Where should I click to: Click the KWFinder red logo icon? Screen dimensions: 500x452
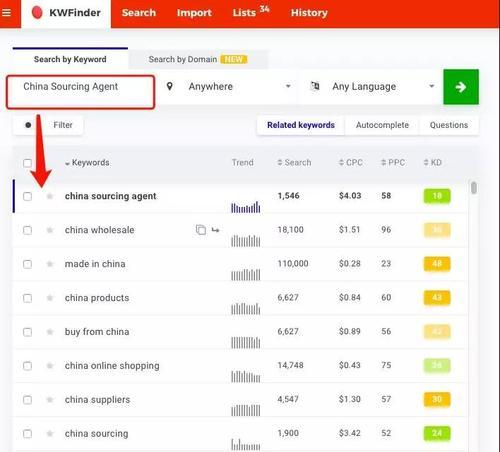tap(37, 13)
